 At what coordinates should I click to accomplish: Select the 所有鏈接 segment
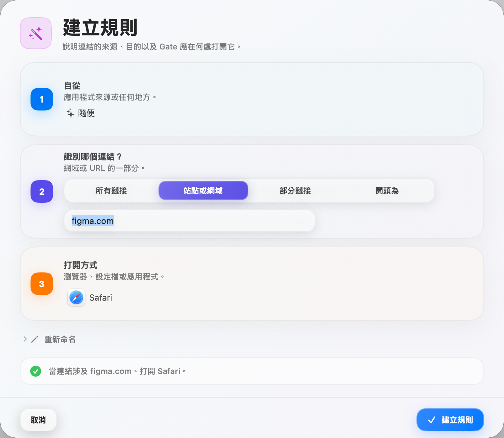pos(111,190)
